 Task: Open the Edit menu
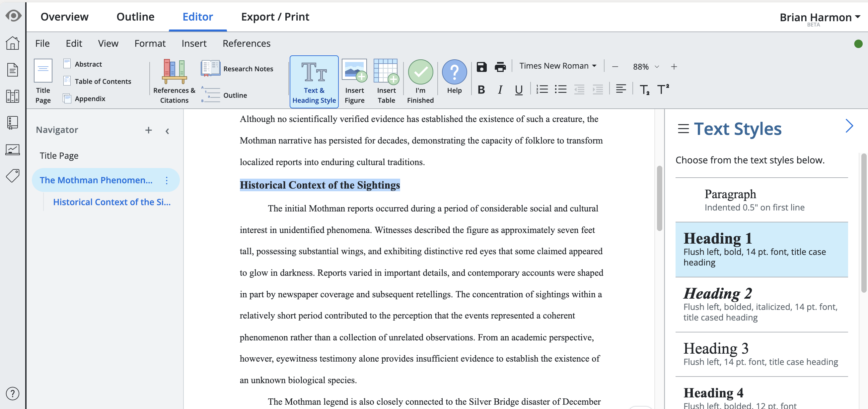[74, 43]
